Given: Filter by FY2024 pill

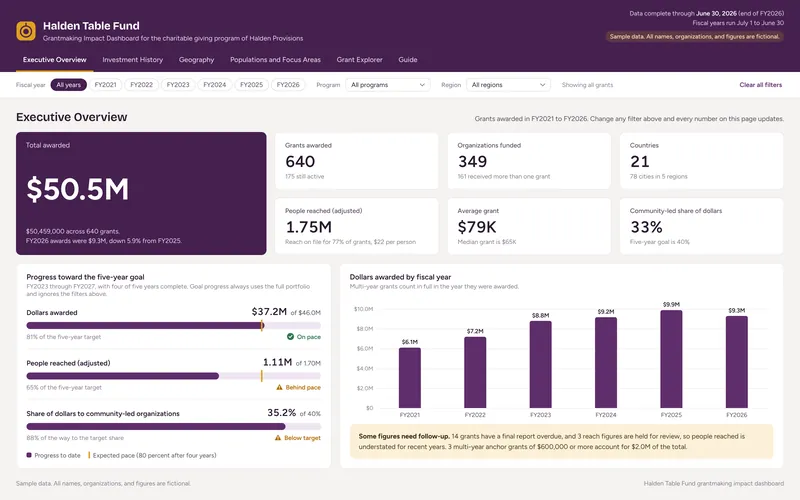Looking at the screenshot, I should (214, 85).
